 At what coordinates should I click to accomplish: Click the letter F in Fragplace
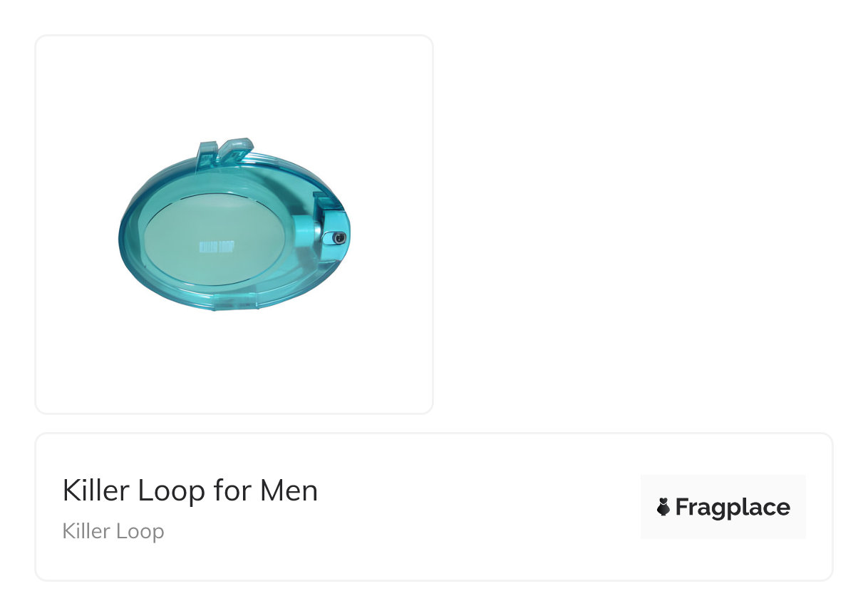click(x=682, y=508)
